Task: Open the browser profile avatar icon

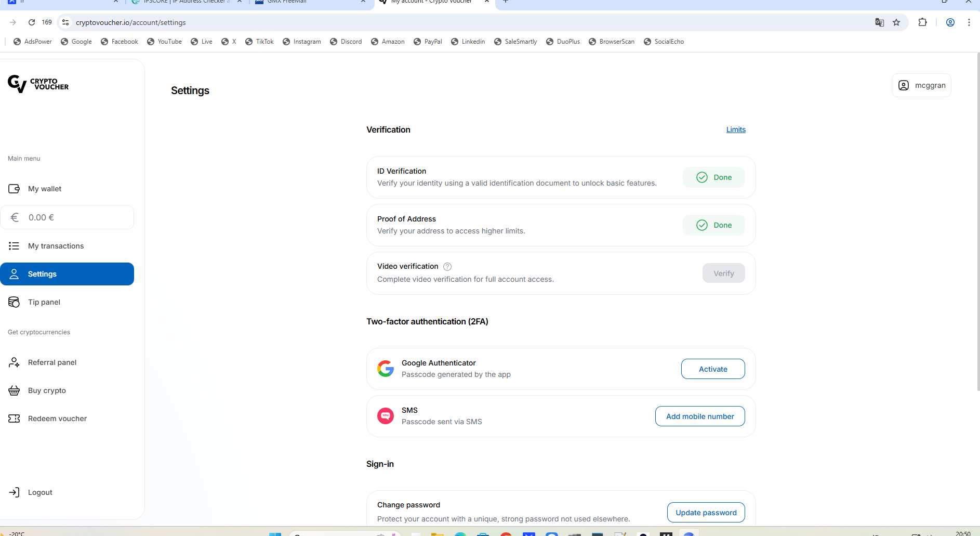Action: point(950,22)
